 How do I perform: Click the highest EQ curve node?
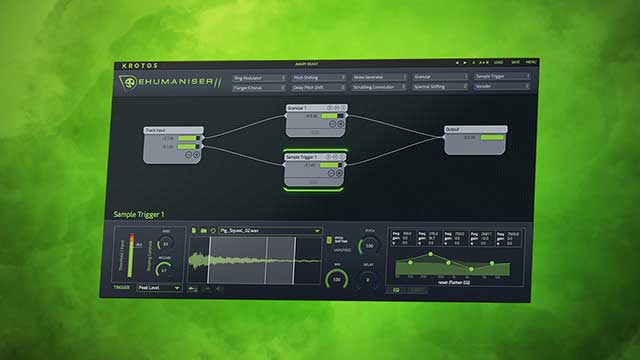[x=430, y=254]
